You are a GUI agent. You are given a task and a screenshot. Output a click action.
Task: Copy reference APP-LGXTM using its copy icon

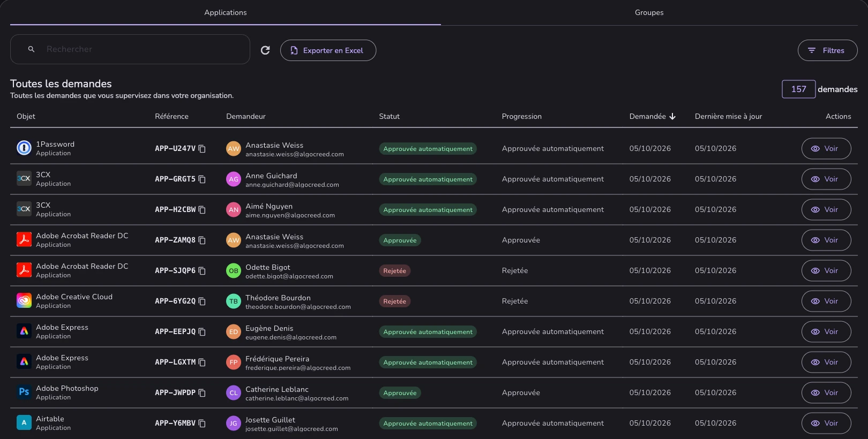202,362
